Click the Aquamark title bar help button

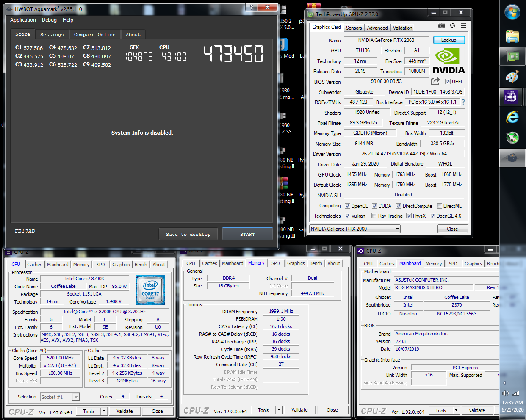pyautogui.click(x=251, y=7)
